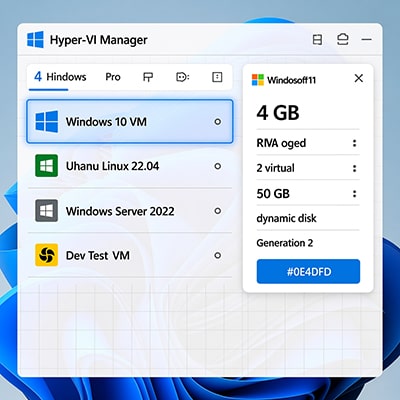Click the 4 GB memory value
400x400 pixels.
click(278, 113)
